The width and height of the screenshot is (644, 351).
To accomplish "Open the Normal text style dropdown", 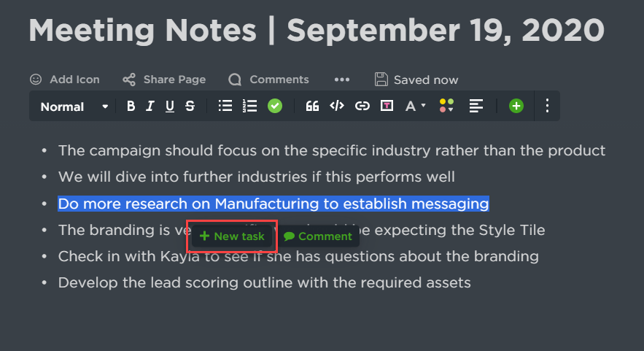I will [74, 107].
